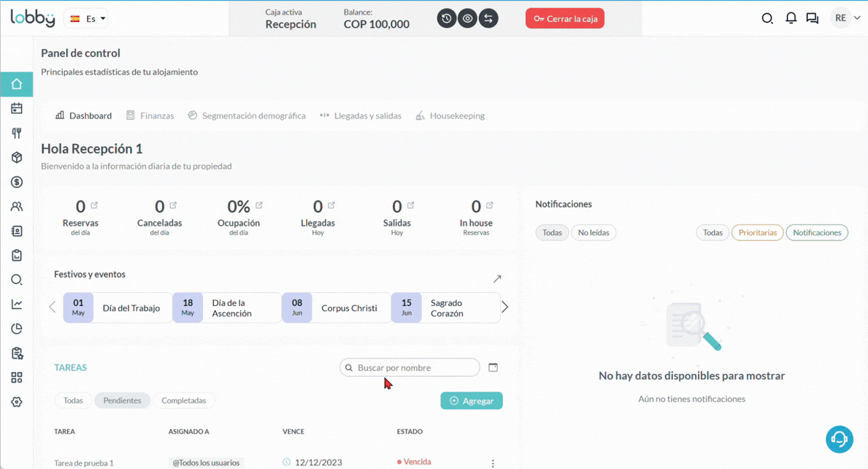Click the Agregar task button
Image resolution: width=868 pixels, height=469 pixels.
coord(472,400)
